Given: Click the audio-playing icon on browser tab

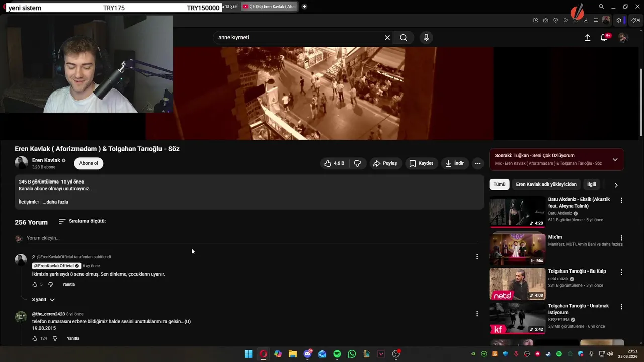Looking at the screenshot, I should (x=251, y=7).
